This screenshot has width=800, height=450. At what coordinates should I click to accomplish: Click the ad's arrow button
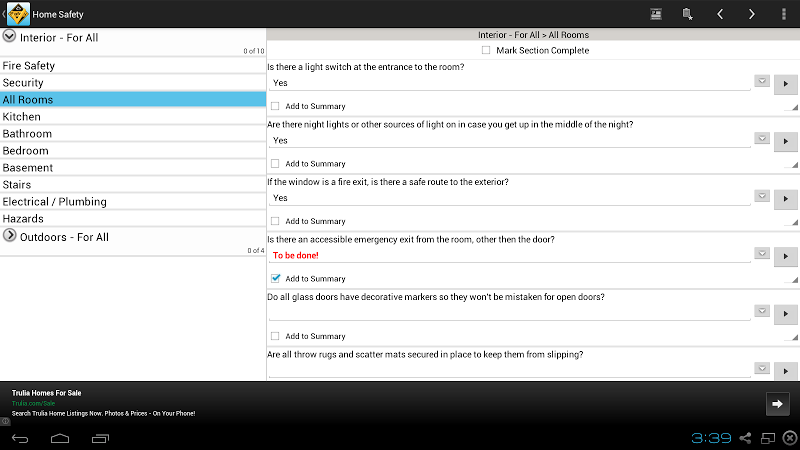click(778, 404)
